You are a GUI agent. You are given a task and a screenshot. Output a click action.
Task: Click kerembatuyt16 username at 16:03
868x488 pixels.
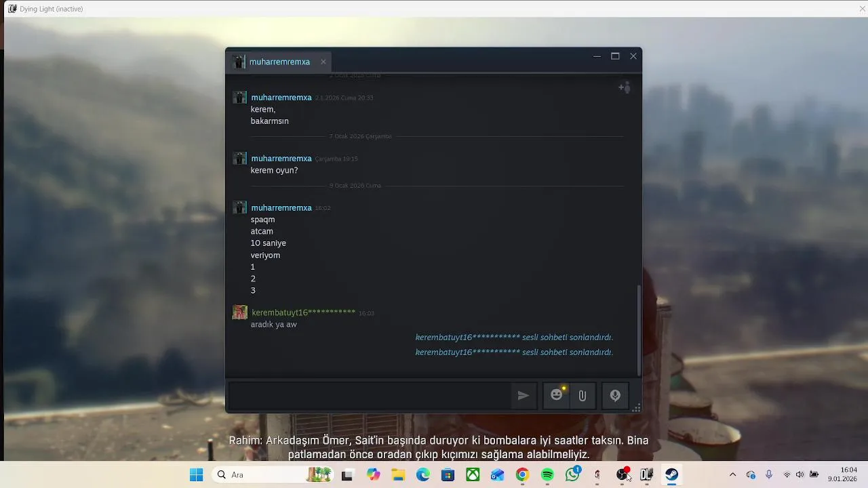[x=303, y=312]
